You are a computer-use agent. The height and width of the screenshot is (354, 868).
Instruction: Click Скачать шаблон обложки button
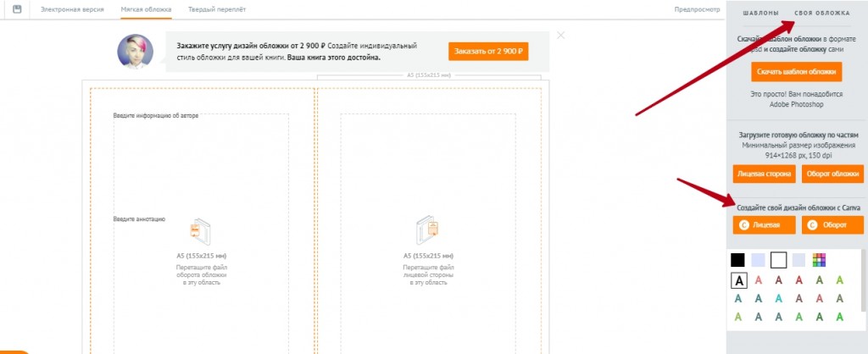tap(796, 72)
